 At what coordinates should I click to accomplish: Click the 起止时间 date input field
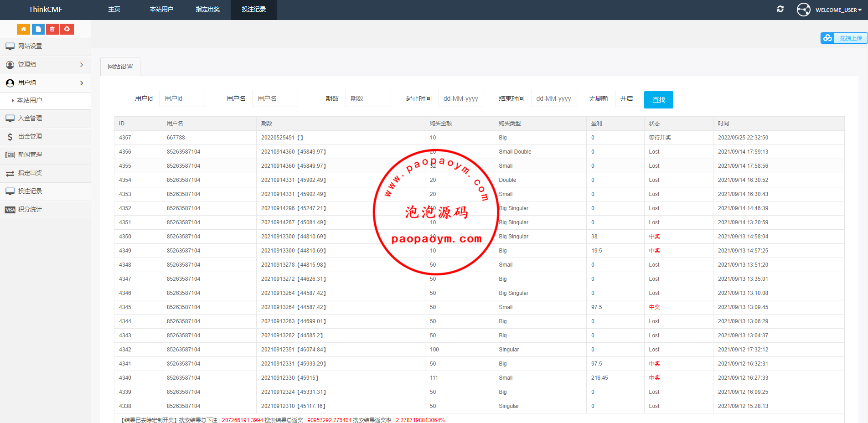(x=461, y=98)
